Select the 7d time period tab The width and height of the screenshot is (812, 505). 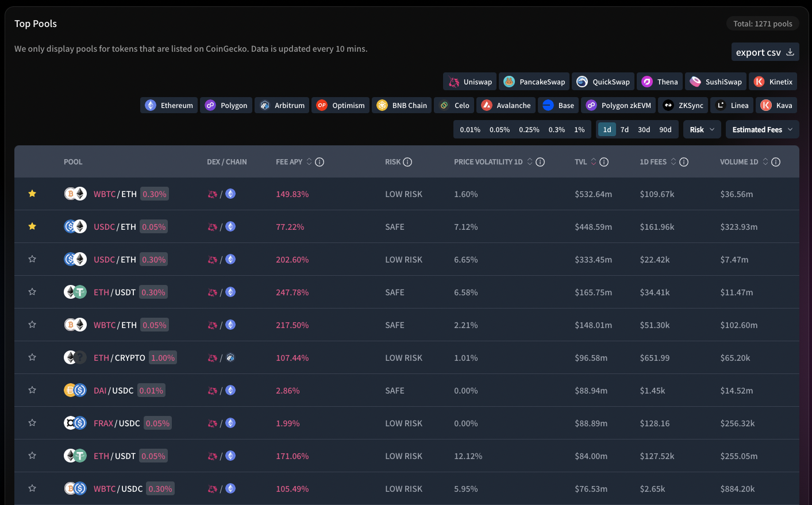[625, 129]
